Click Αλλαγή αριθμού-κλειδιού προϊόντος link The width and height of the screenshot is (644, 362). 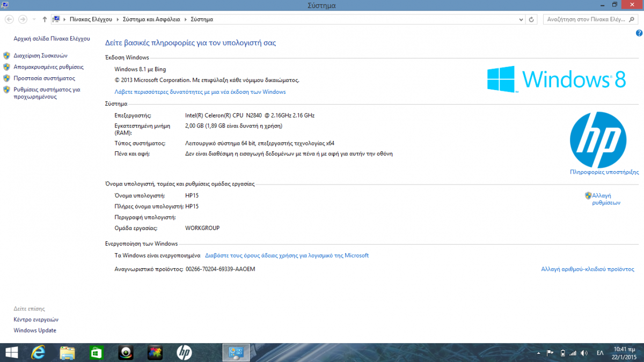tap(588, 269)
